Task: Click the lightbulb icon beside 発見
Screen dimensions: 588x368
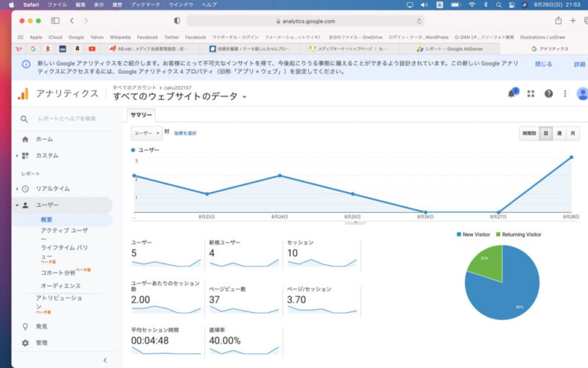Action: click(x=25, y=326)
